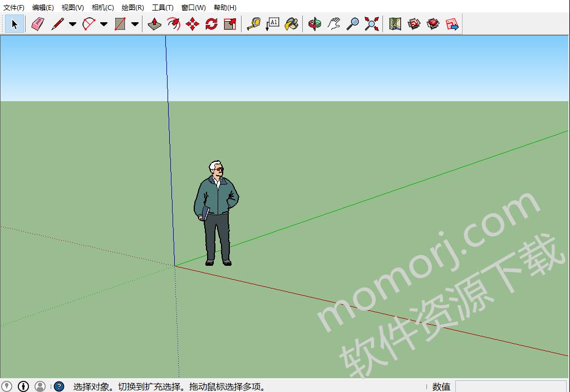Viewport: 570px width, 392px height.
Task: Activate the Pan (hand) tool
Action: tap(333, 24)
